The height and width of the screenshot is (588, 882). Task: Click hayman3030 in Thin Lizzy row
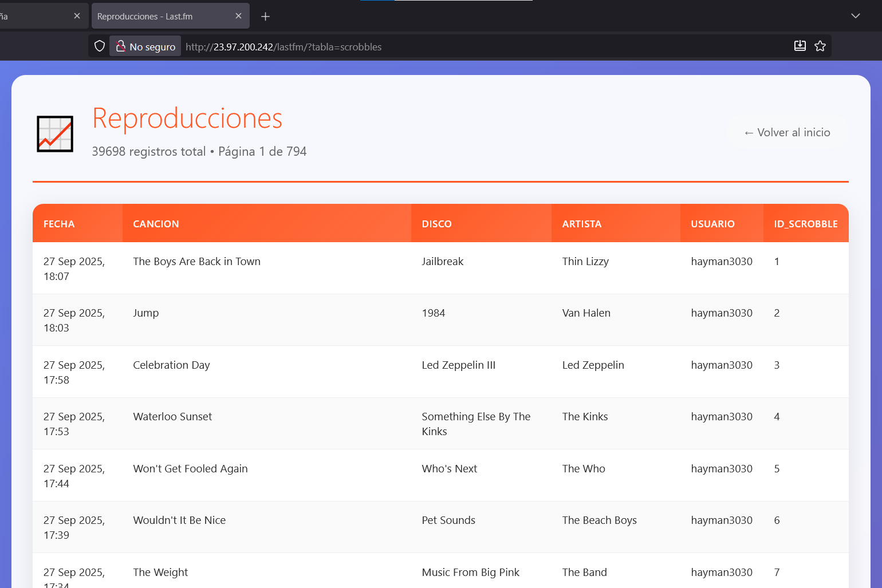click(x=722, y=262)
